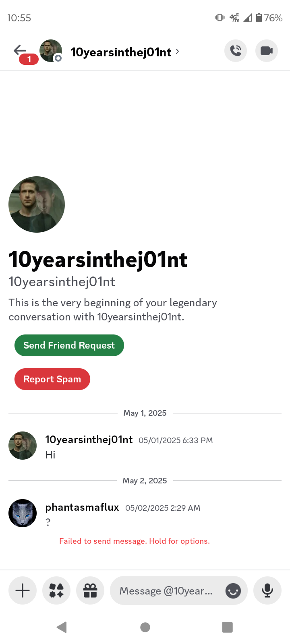This screenshot has width=290, height=644.
Task: Tap avatar beside the Hi message
Action: (23, 446)
